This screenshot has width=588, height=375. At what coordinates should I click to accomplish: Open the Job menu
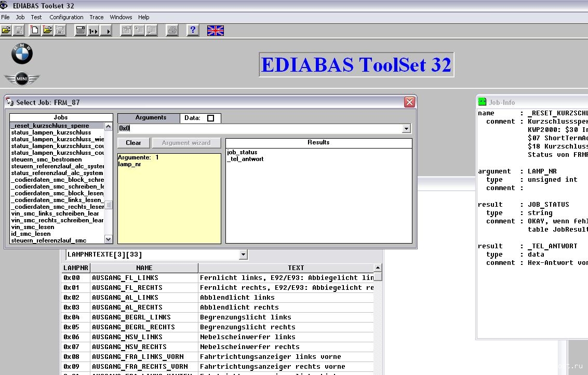pos(20,17)
